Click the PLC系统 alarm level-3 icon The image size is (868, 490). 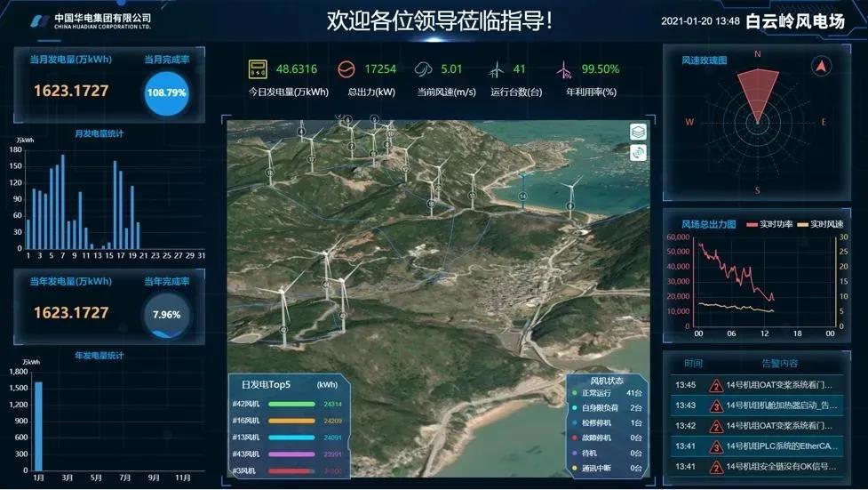716,446
